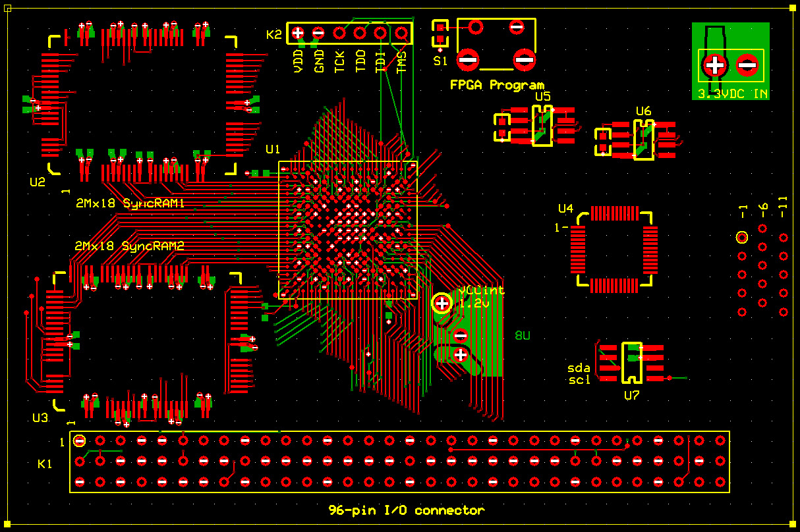Select the negative pad of 3.3VDC IN
Screen dimensions: 800x532
coord(747,65)
